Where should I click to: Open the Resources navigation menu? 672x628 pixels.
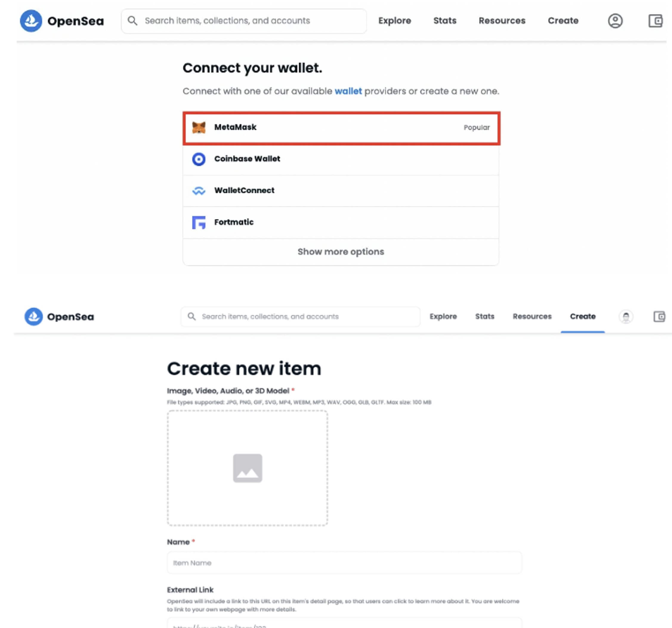click(502, 21)
